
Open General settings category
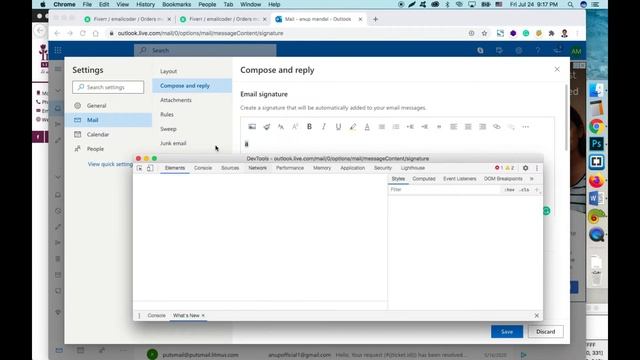[x=108, y=105]
